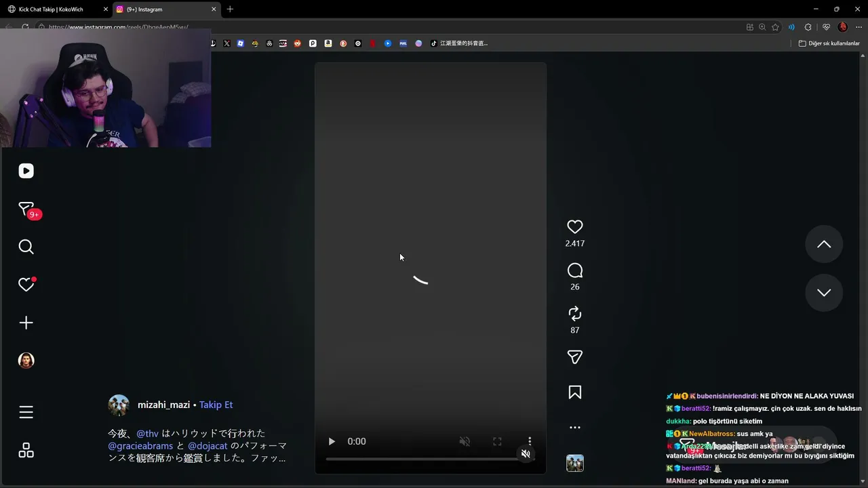Expand the Diğer sık kullanılanlar bookmarks folder
868x488 pixels.
tap(829, 43)
